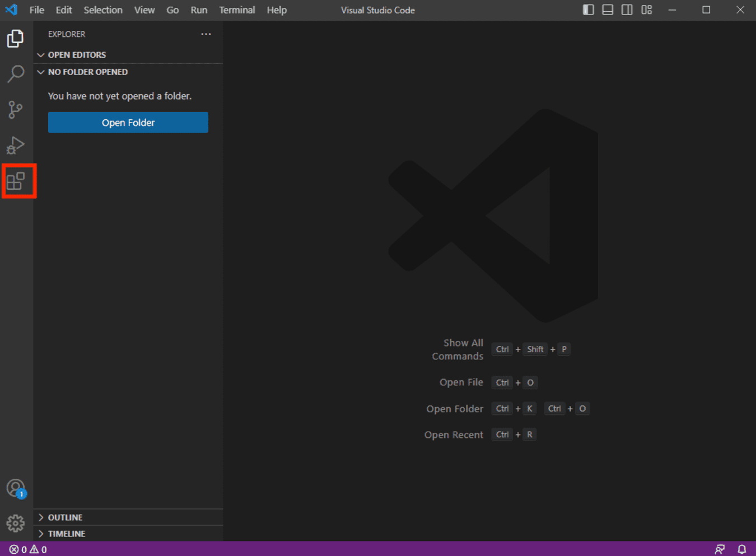Open the Run menu
This screenshot has height=556, width=756.
(199, 10)
